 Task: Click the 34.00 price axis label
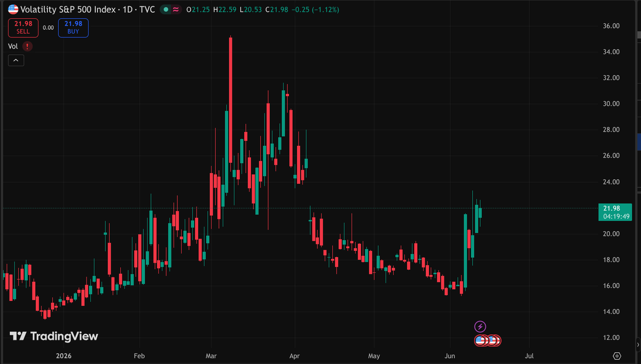pos(611,52)
